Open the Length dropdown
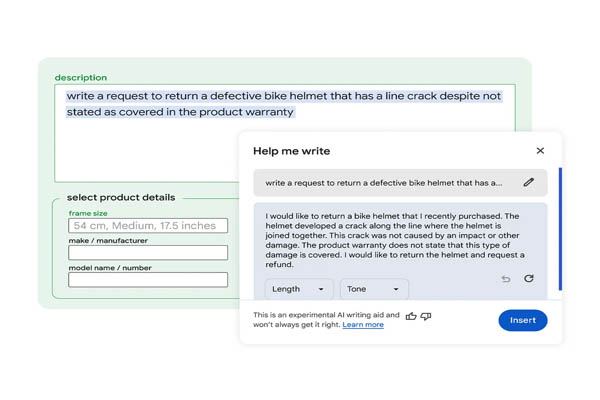 point(299,289)
